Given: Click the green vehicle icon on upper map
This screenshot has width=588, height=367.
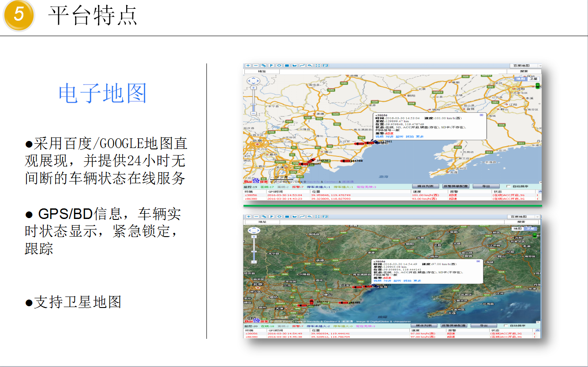Looking at the screenshot, I should [x=537, y=85].
